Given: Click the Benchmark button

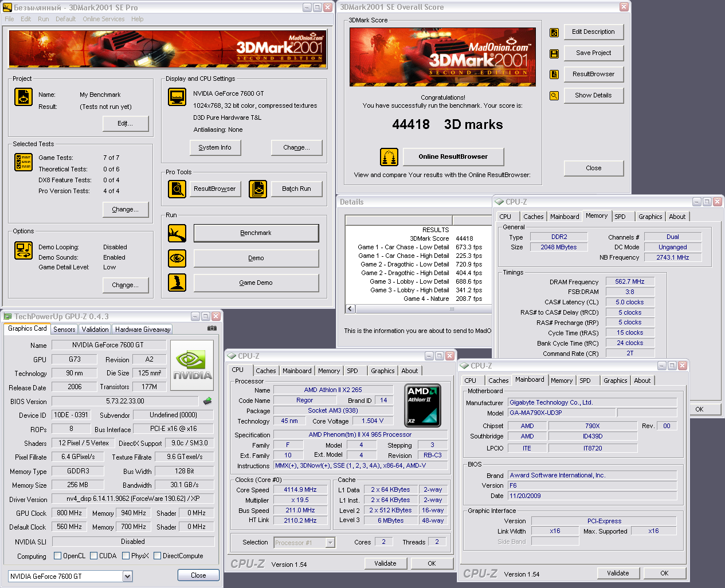Looking at the screenshot, I should (256, 233).
